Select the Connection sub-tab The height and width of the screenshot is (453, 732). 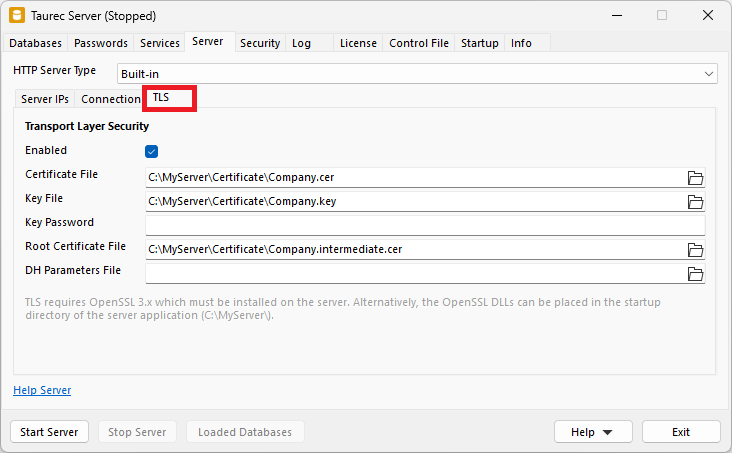[x=110, y=99]
